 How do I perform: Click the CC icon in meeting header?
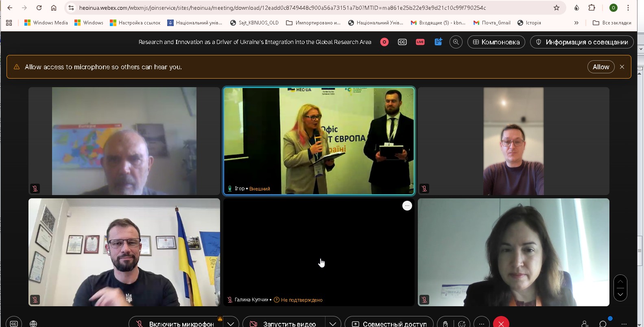(x=402, y=42)
